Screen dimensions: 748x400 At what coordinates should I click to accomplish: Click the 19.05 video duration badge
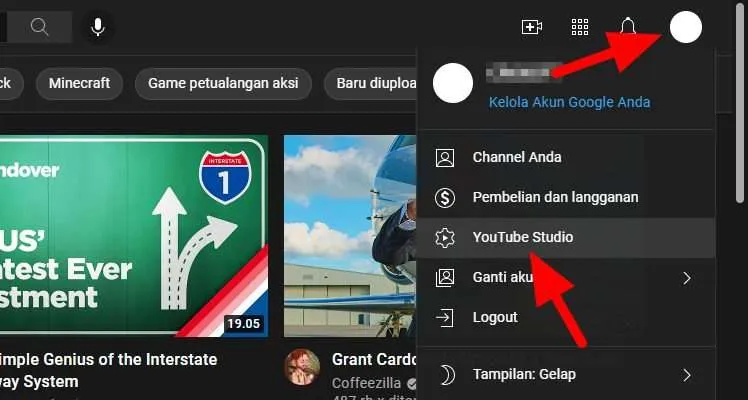click(x=243, y=324)
